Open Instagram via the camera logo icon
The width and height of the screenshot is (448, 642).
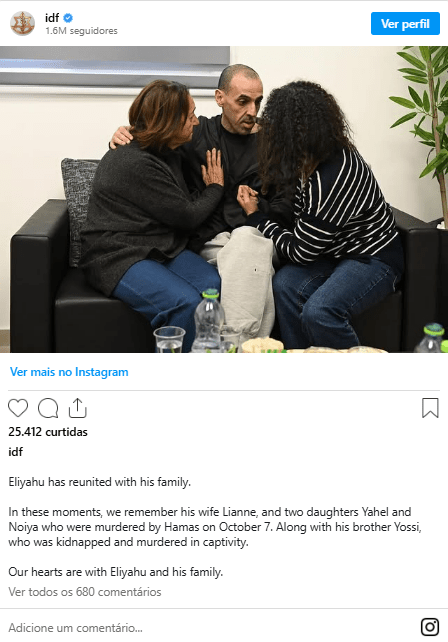coord(430,627)
